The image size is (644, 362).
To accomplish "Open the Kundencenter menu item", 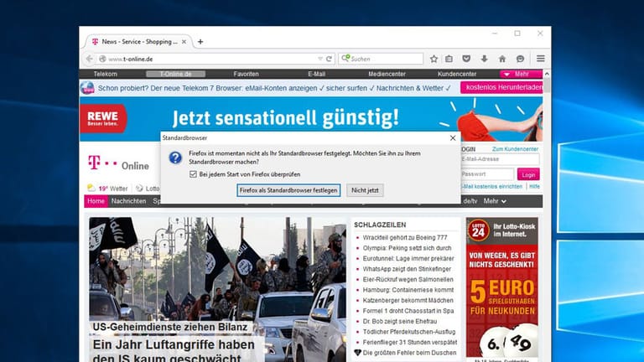I will 457,74.
